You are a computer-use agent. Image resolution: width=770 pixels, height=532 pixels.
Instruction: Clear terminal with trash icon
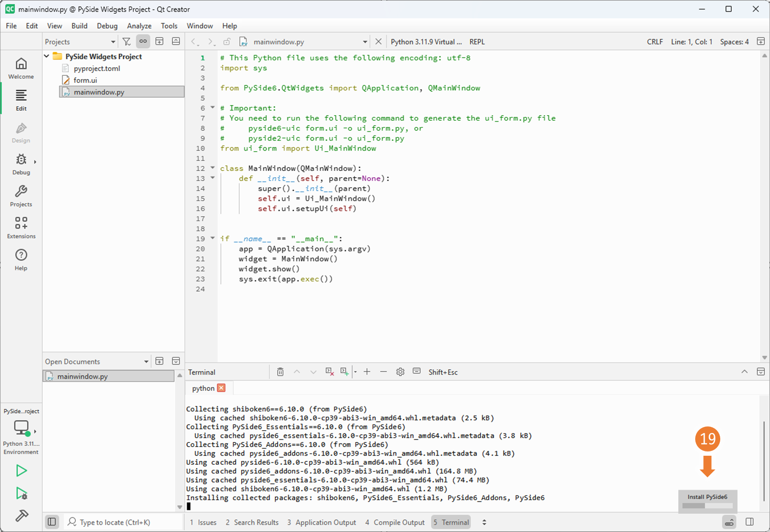pos(281,372)
